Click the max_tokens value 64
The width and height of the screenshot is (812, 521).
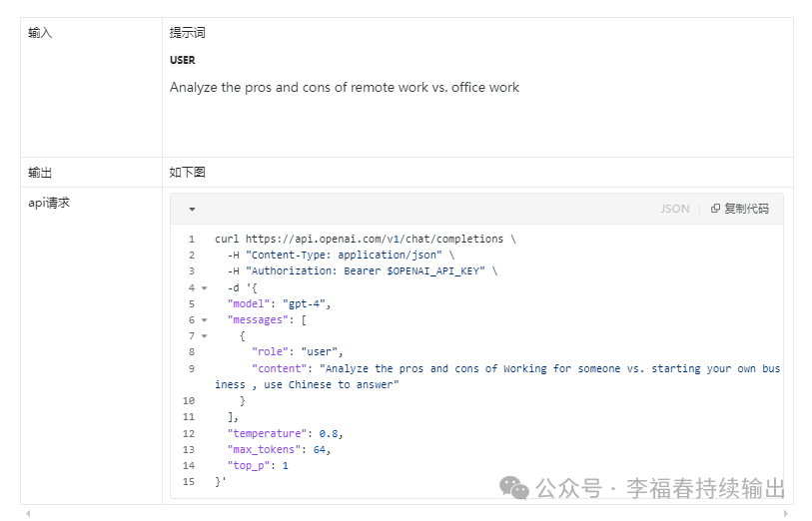coord(320,449)
